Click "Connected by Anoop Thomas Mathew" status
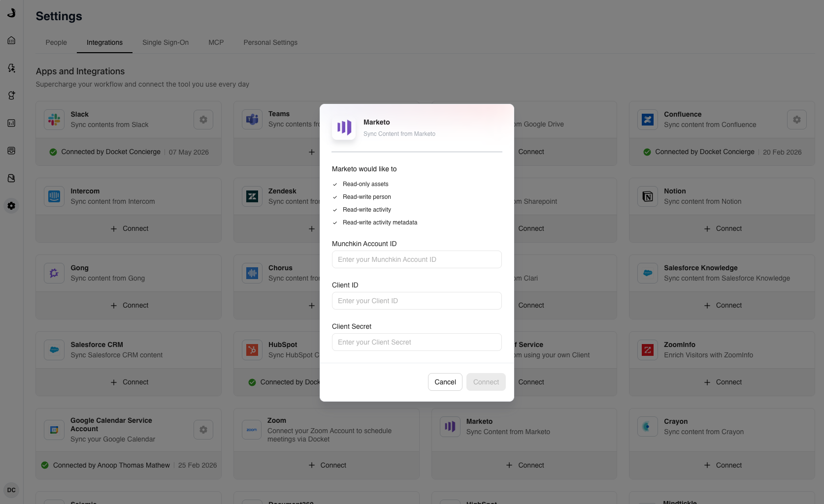 pos(111,465)
